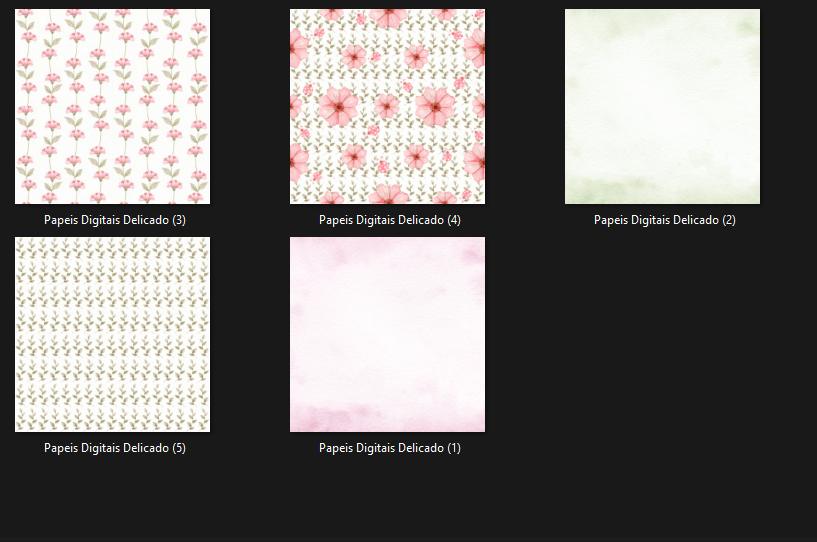Click the file name Papeis Digitais Delicado (2)

665,220
